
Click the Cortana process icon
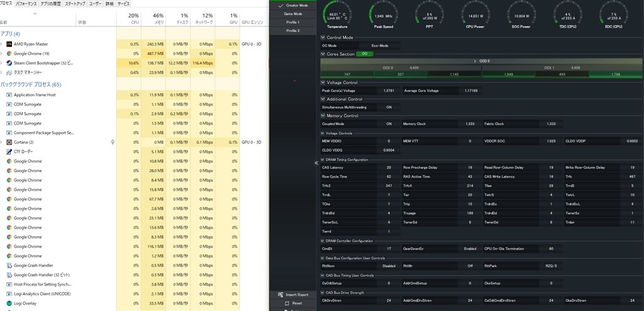click(9, 142)
